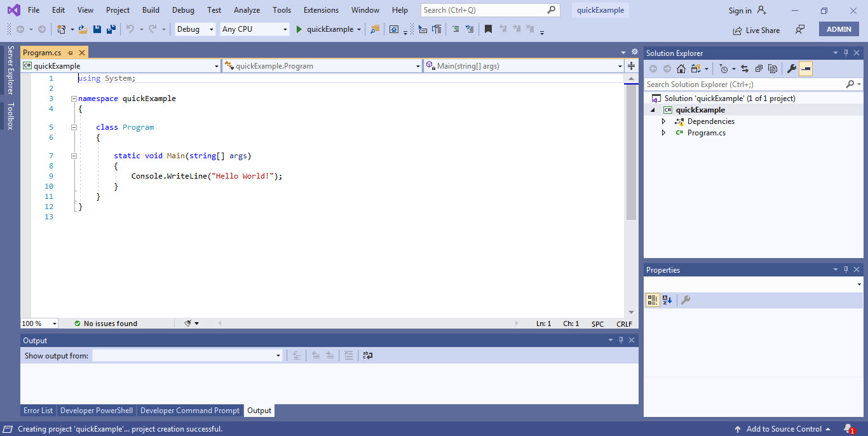Image resolution: width=868 pixels, height=436 pixels.
Task: Open the Any CPU platform dropdown
Action: pyautogui.click(x=255, y=29)
